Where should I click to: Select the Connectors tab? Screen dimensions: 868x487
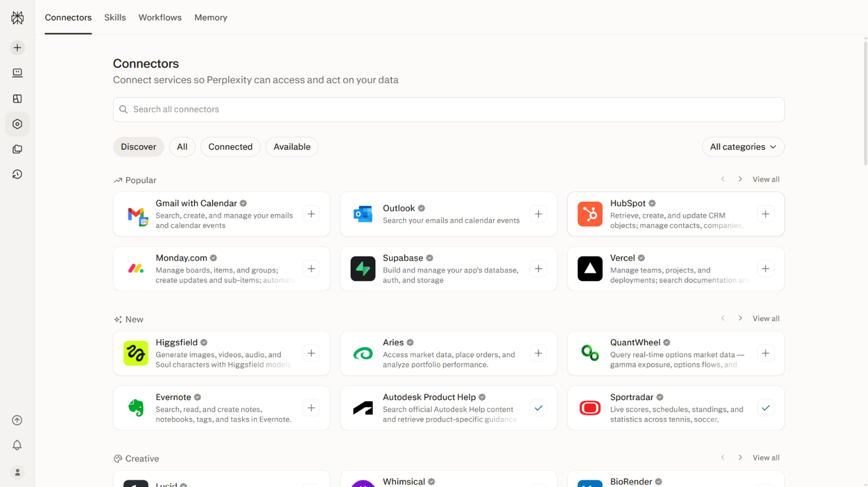pyautogui.click(x=68, y=18)
